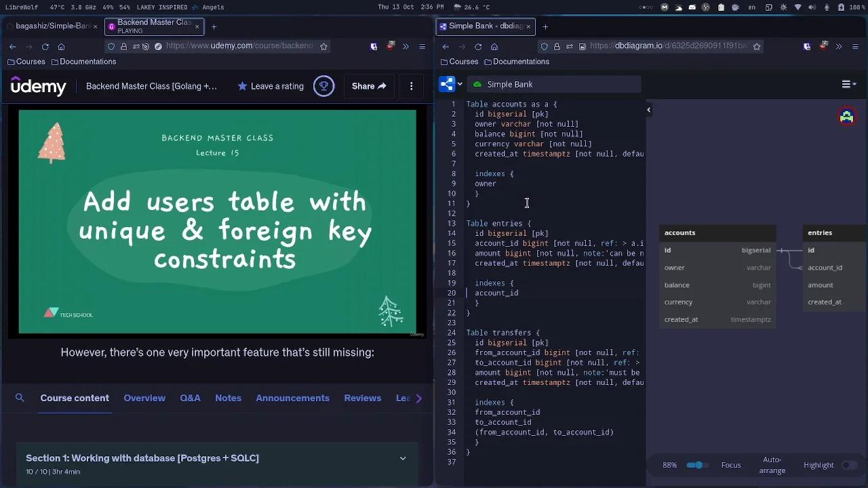Click the trophy icon next to Leave a rating
The image size is (868, 488).
(324, 86)
